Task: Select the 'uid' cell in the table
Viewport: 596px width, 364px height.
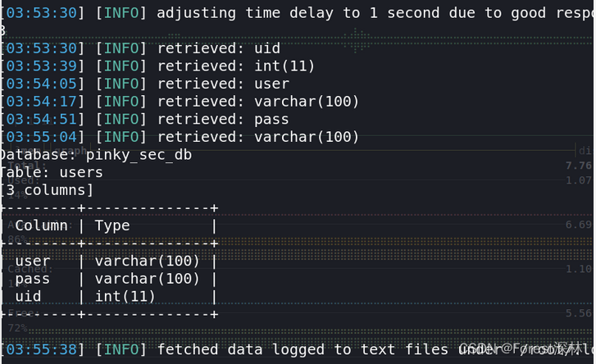Action: (28, 297)
